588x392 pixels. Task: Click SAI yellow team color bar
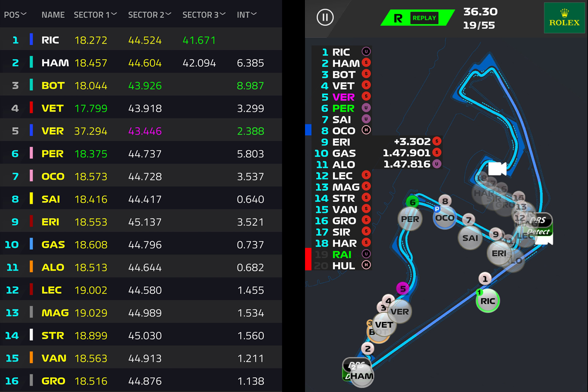(x=31, y=198)
